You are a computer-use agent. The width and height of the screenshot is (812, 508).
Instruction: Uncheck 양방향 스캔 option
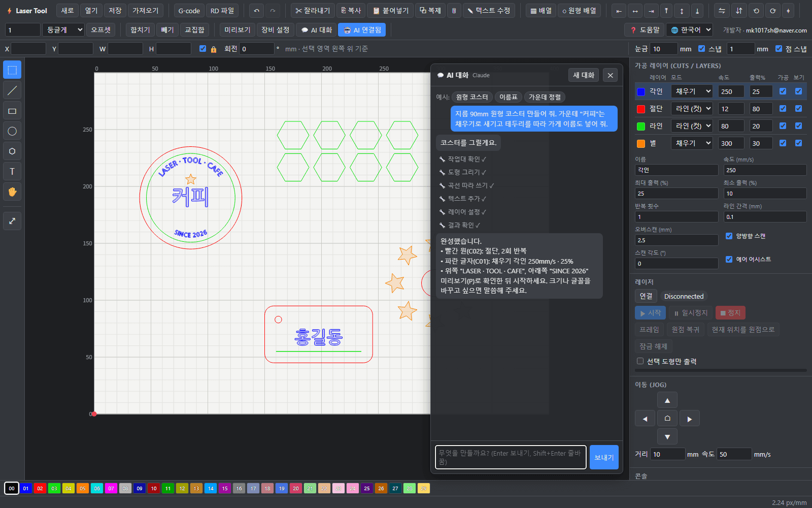click(x=729, y=236)
